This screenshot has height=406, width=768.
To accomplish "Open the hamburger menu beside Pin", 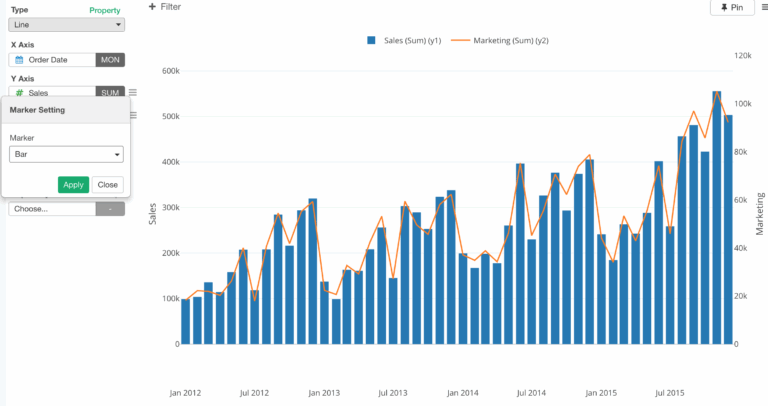I will click(765, 7).
